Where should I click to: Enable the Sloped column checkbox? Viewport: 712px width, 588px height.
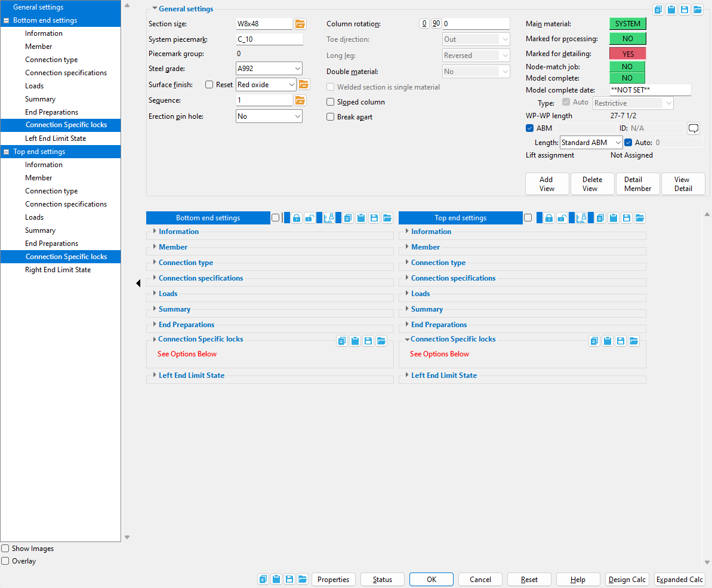tap(331, 102)
